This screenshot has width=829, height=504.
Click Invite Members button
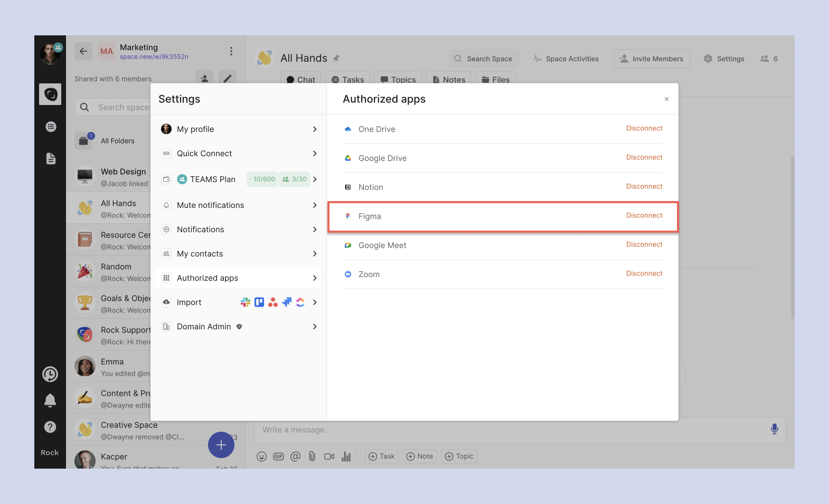652,59
